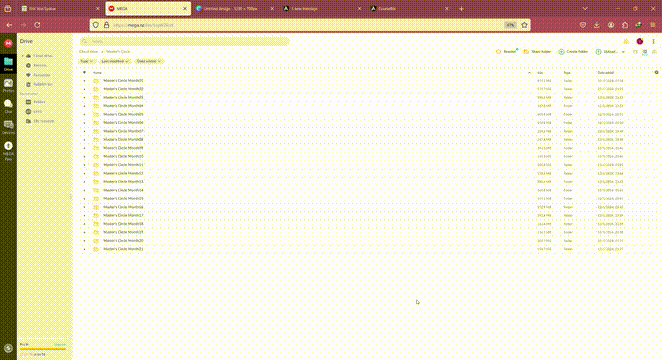Expand the Upload button dropdown arrow

pyautogui.click(x=623, y=52)
